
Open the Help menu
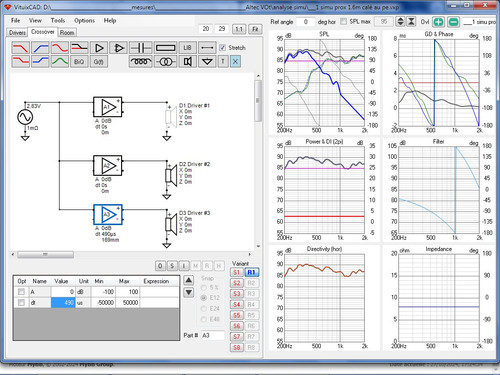110,20
